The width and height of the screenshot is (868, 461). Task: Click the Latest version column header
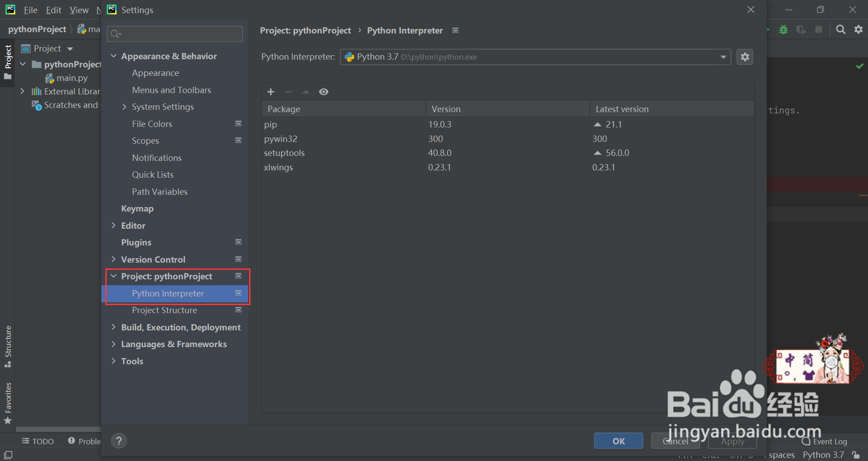672,109
